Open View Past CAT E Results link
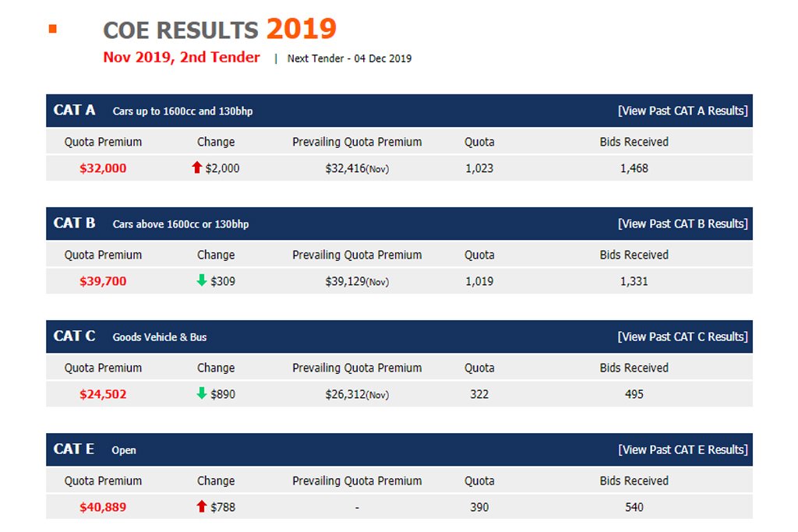Viewport: 798px width, 532px height. [683, 449]
